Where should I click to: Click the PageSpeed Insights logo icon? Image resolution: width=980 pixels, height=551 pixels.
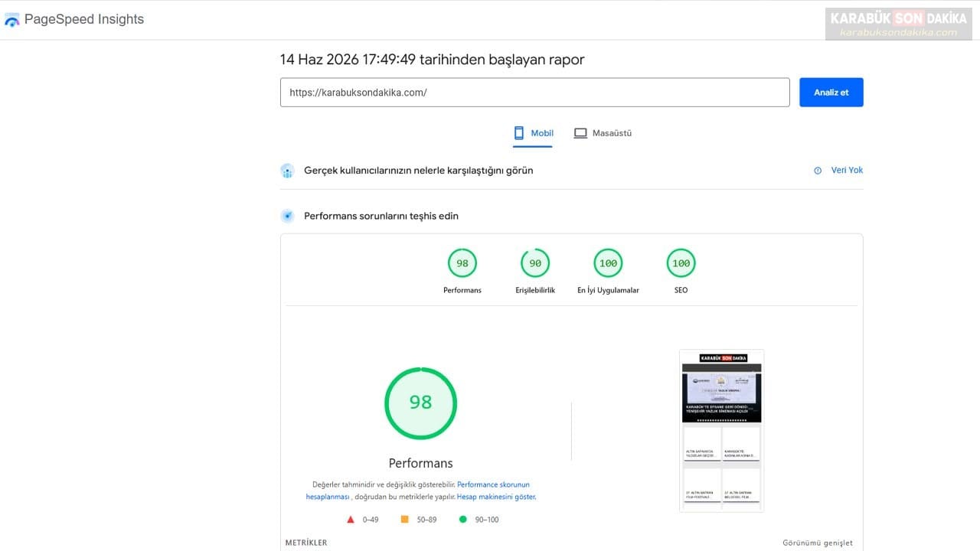(x=11, y=20)
